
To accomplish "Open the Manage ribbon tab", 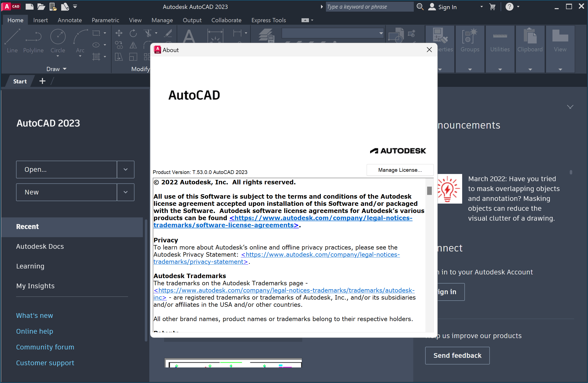I will tap(162, 20).
